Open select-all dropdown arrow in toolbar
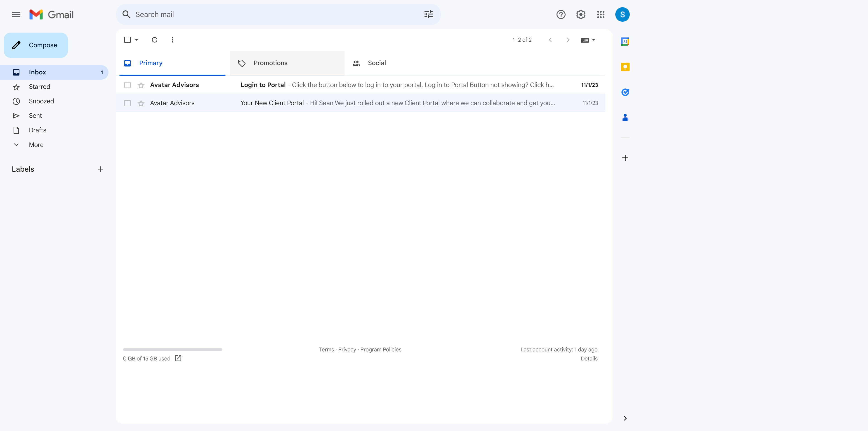868x431 pixels. click(x=137, y=40)
